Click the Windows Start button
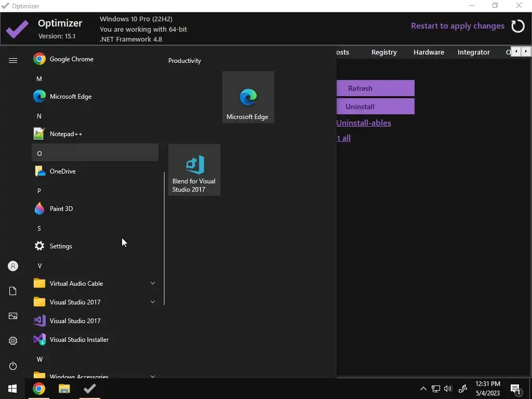This screenshot has width=532, height=399. tap(12, 389)
